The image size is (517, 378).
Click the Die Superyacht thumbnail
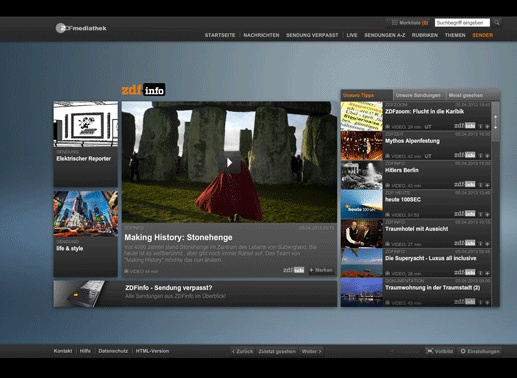tap(362, 263)
